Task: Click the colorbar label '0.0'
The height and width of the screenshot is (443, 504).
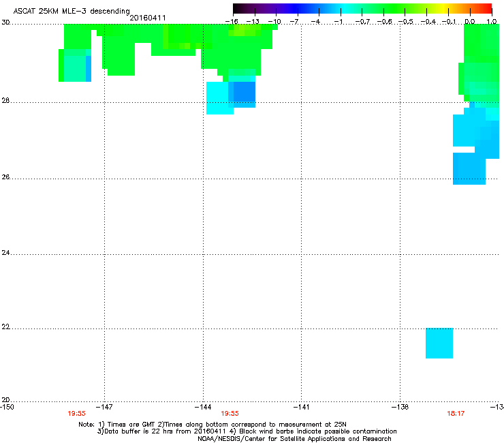Action: (470, 22)
